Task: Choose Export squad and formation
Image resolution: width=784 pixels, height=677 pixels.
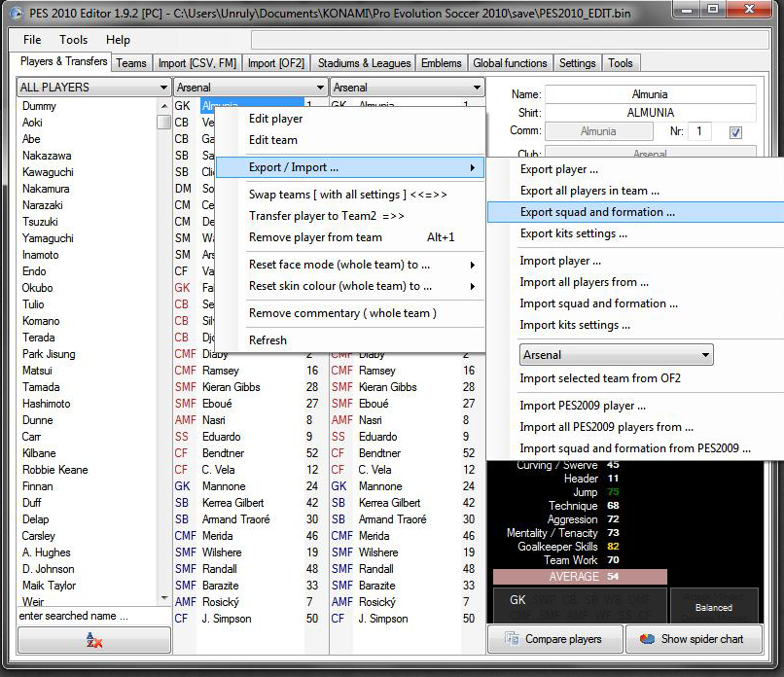Action: click(597, 212)
